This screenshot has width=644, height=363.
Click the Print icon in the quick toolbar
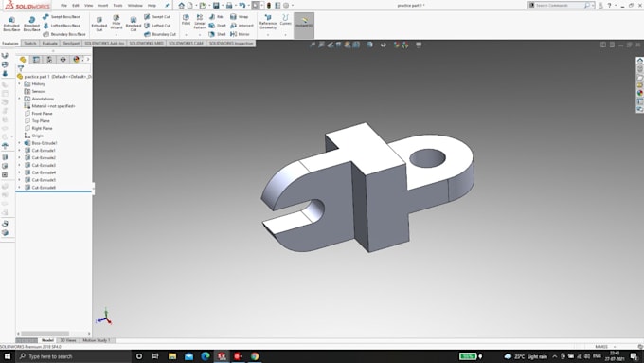tap(229, 6)
